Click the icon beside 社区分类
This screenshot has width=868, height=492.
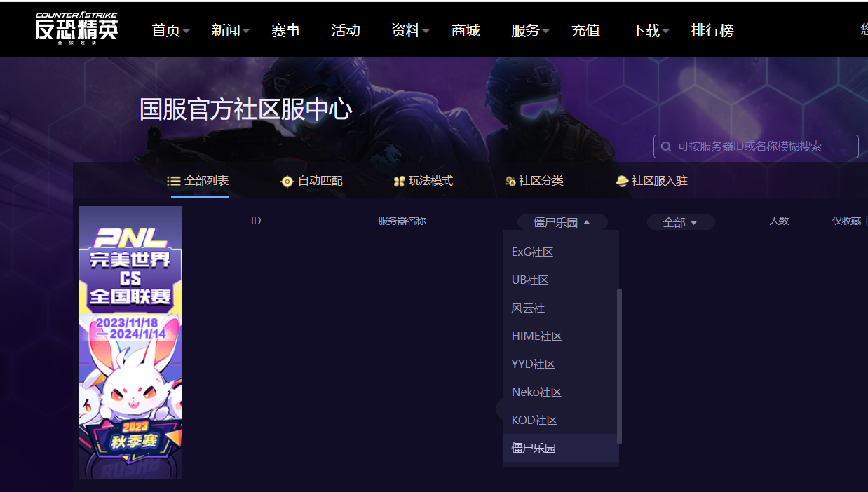coord(510,182)
